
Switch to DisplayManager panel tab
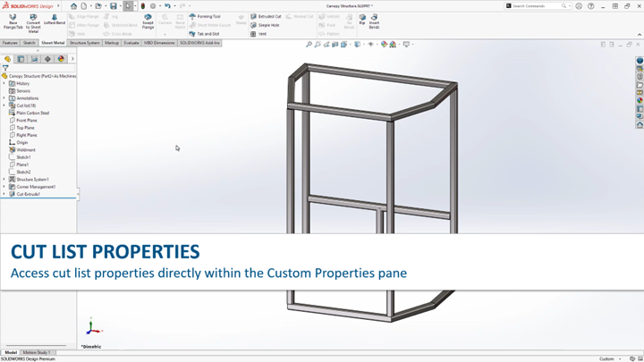[61, 59]
